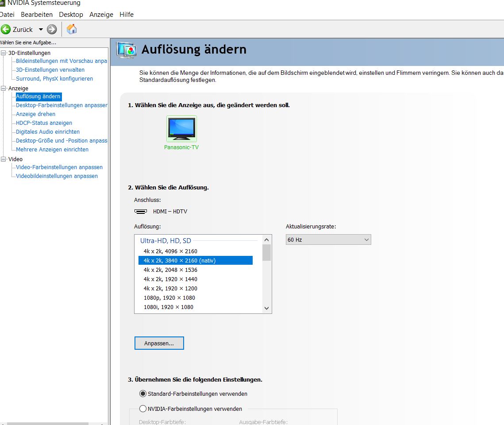Open the Desktop menu
This screenshot has width=504, height=425.
tap(71, 15)
